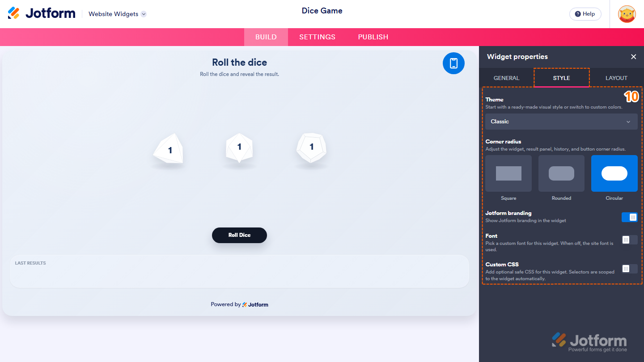Switch to the BUILD tab
Screen dimensions: 644x362
click(x=266, y=37)
